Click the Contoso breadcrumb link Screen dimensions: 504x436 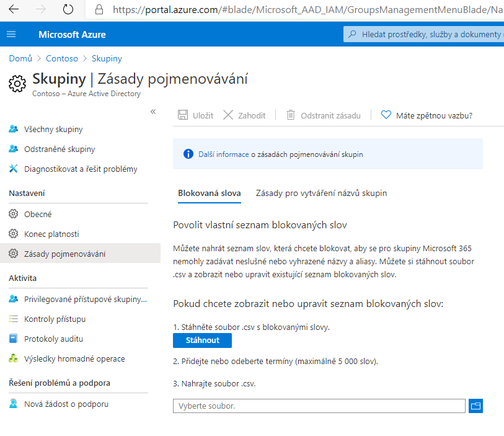[62, 58]
